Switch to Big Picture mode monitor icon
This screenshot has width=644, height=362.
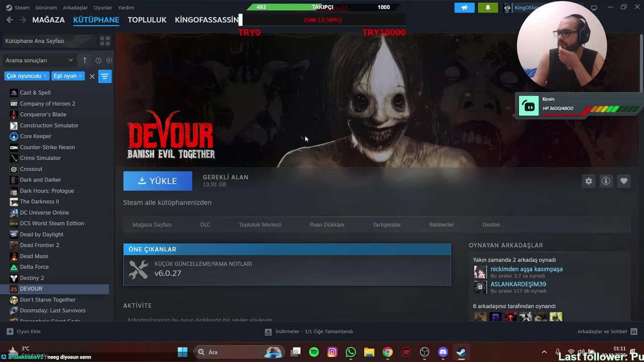594,8
